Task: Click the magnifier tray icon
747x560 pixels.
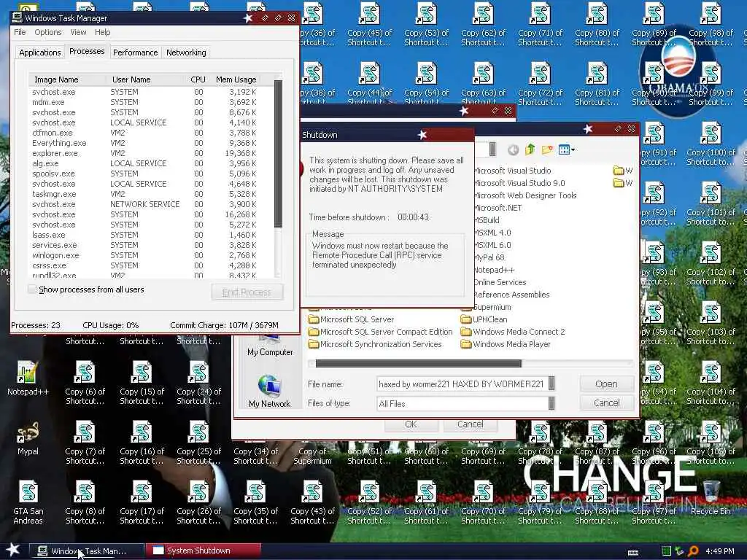Action: 693,551
